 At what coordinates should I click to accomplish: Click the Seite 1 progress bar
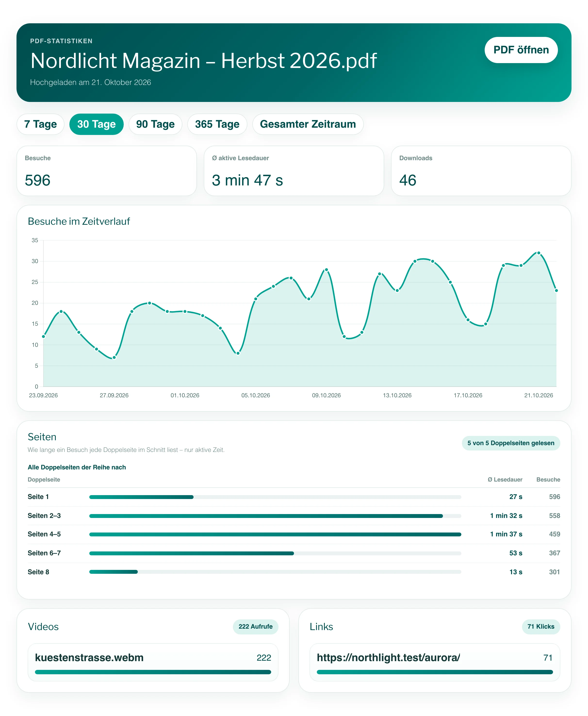pyautogui.click(x=275, y=497)
